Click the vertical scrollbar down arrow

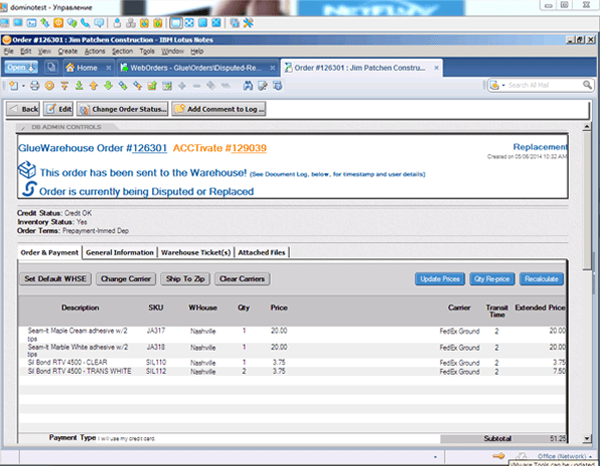click(x=587, y=438)
